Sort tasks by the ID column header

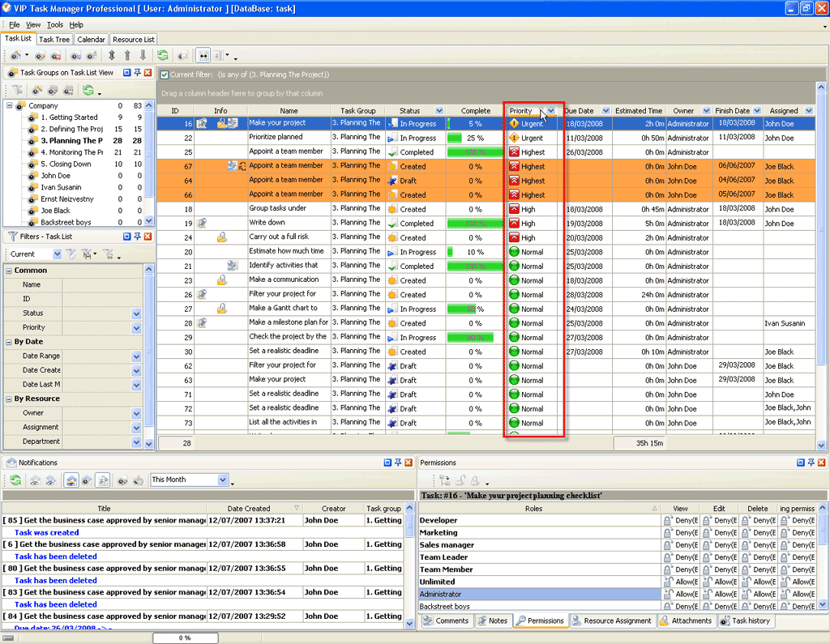pos(175,111)
